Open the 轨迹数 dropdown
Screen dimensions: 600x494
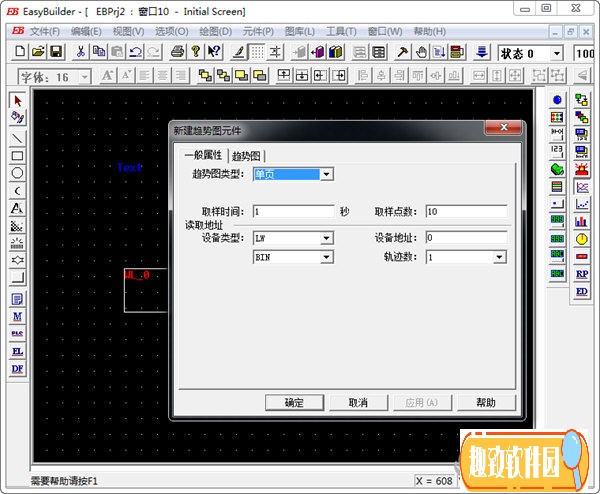499,257
